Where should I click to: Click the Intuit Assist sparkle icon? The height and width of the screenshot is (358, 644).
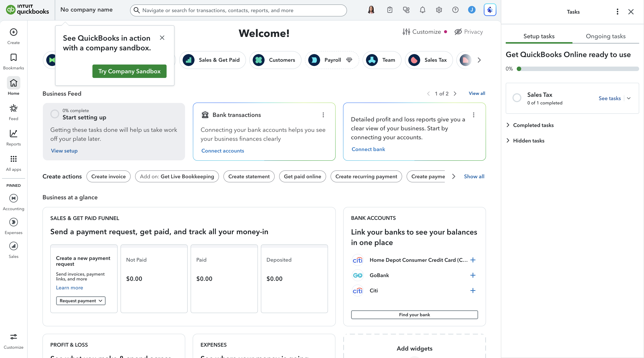(x=490, y=10)
